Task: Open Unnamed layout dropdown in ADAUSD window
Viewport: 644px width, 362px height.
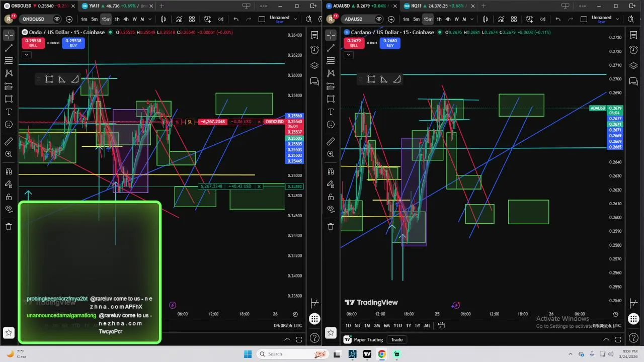Action: pos(617,19)
